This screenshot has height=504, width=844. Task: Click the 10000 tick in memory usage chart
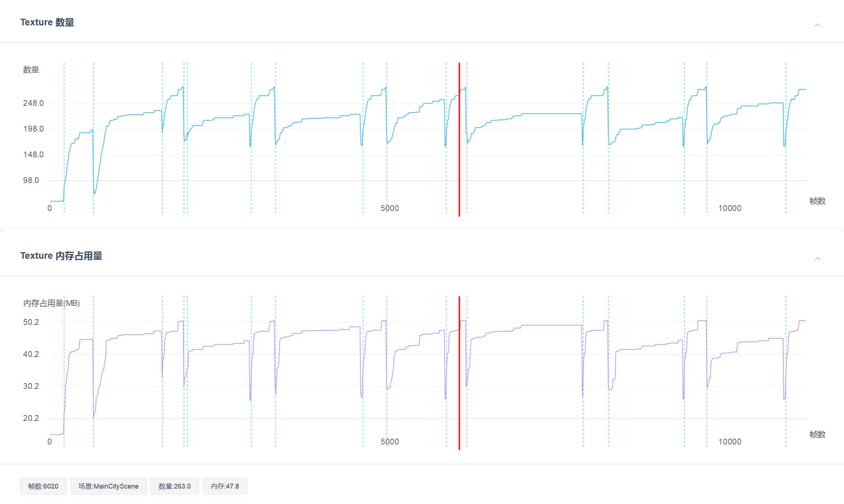point(730,442)
